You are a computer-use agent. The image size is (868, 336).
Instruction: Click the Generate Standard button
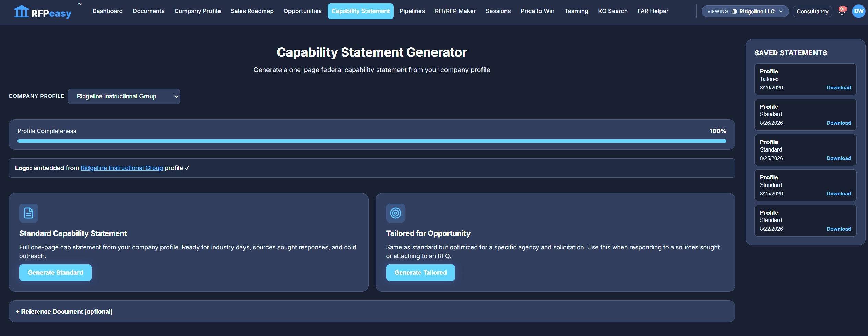55,273
